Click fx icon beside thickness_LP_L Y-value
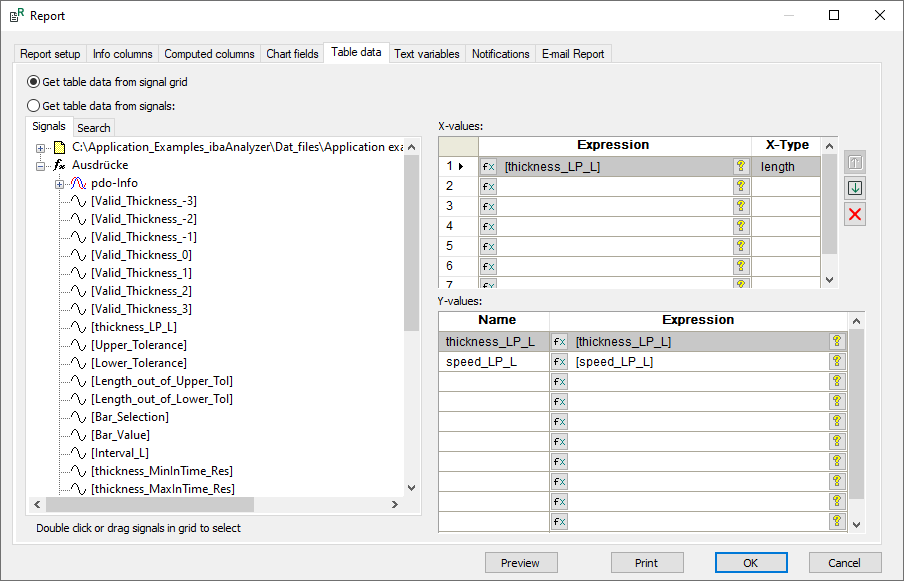 click(559, 342)
